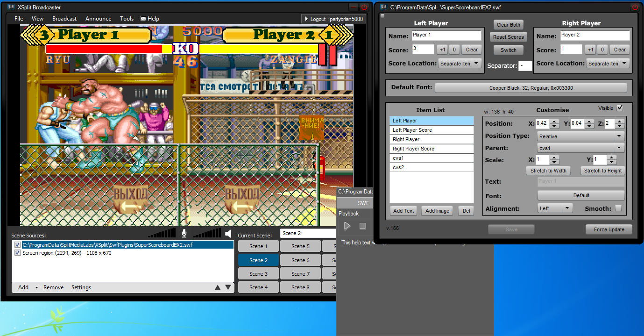Click the envelope icon beside Help
Viewport: 644px width, 336px height.
click(x=143, y=19)
